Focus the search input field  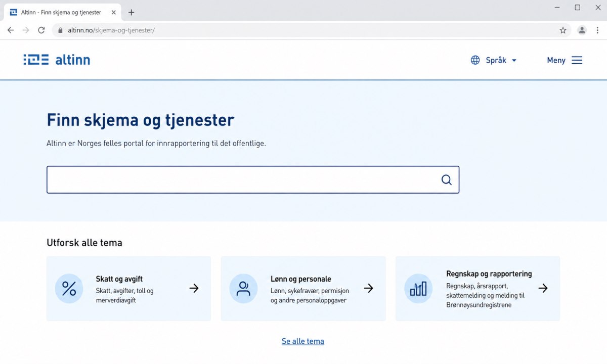tap(253, 179)
